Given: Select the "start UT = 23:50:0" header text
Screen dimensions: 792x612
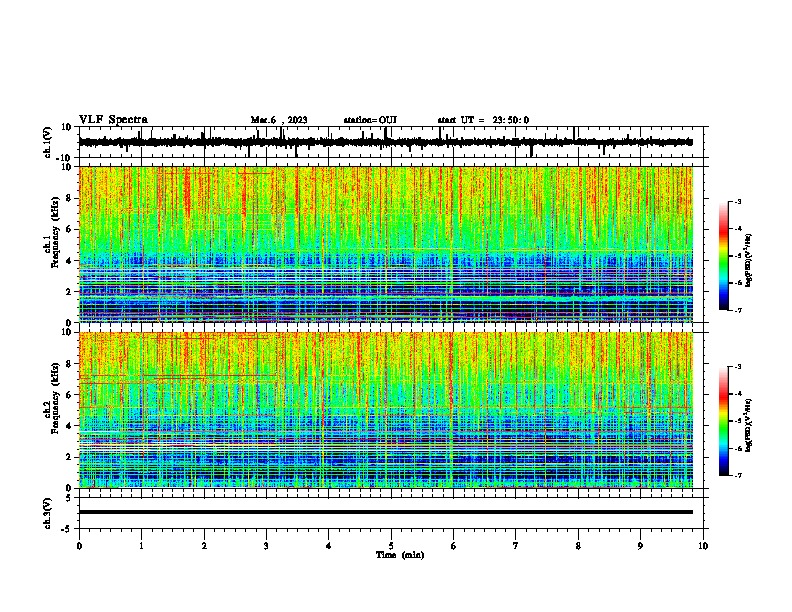Looking at the screenshot, I should tap(483, 120).
